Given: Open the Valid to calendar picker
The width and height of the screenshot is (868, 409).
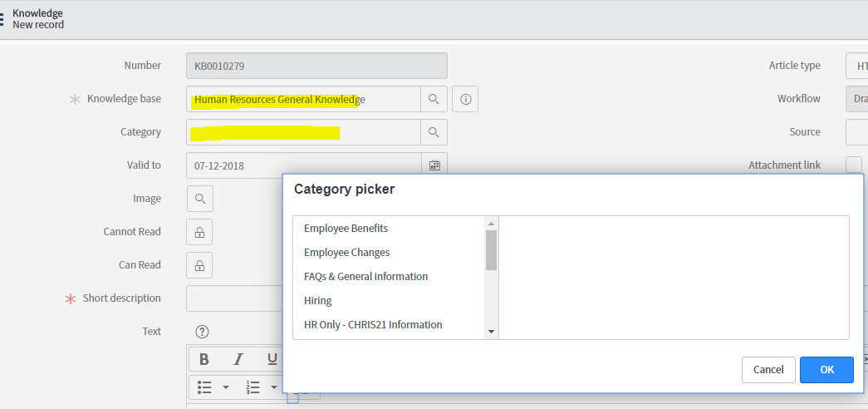Looking at the screenshot, I should [x=434, y=165].
